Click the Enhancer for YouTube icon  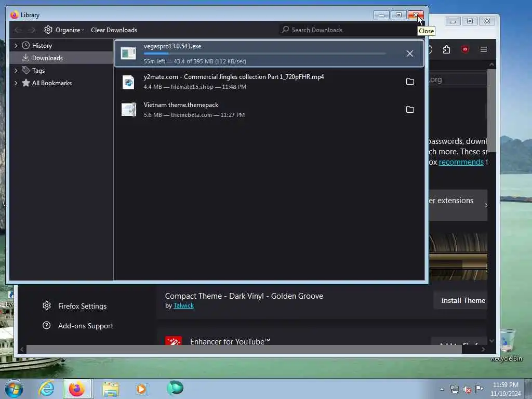pyautogui.click(x=174, y=341)
